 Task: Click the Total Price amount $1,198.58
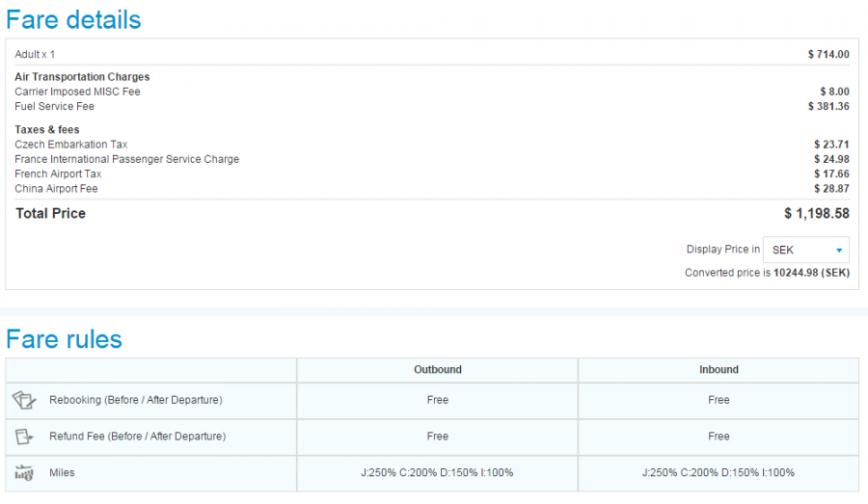(x=816, y=214)
